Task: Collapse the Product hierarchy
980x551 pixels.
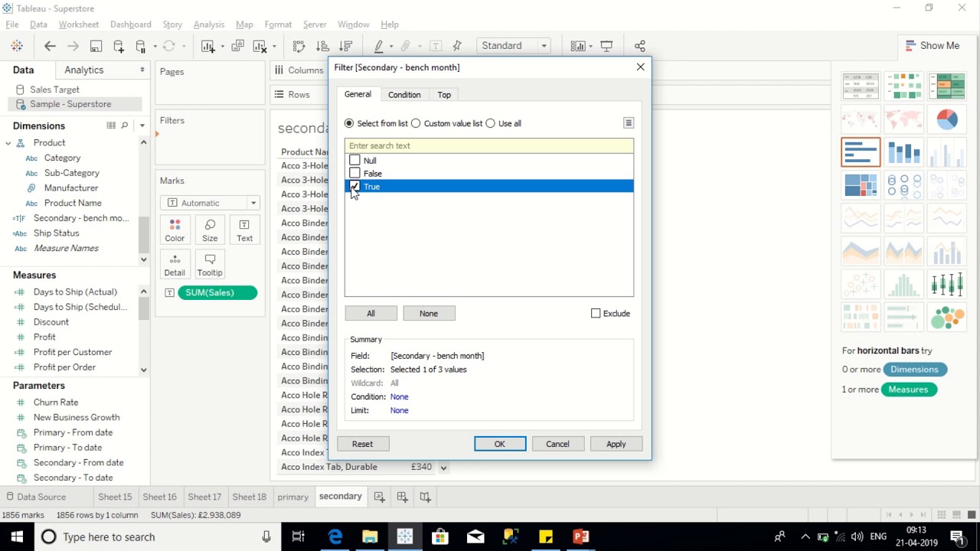Action: click(x=8, y=143)
